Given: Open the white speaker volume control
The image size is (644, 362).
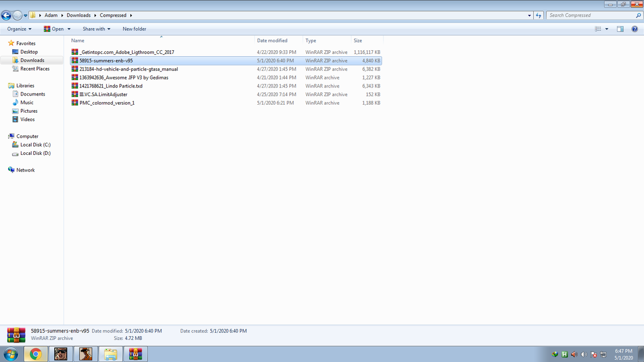Looking at the screenshot, I should tap(584, 354).
